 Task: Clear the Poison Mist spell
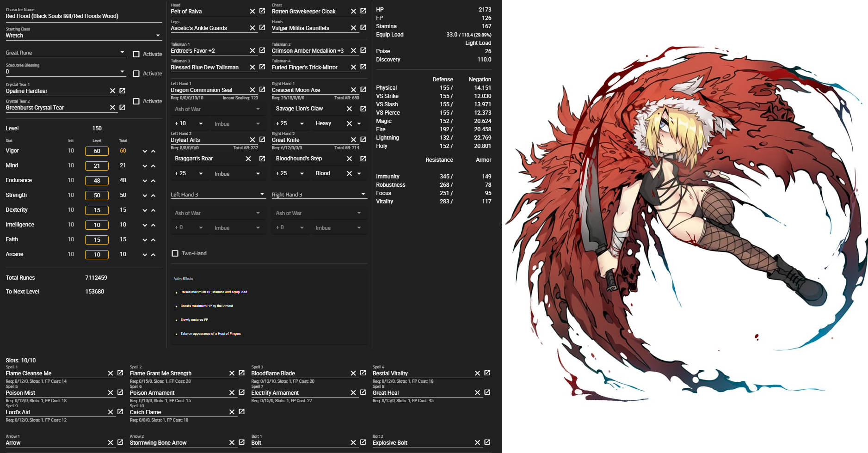tap(111, 392)
